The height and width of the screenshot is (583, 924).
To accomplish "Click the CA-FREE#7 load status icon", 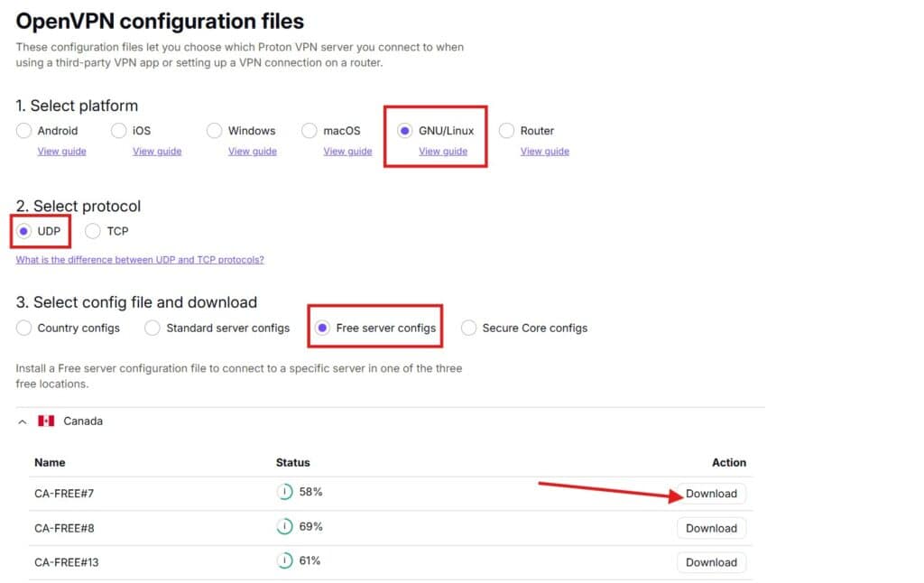I will (x=284, y=493).
